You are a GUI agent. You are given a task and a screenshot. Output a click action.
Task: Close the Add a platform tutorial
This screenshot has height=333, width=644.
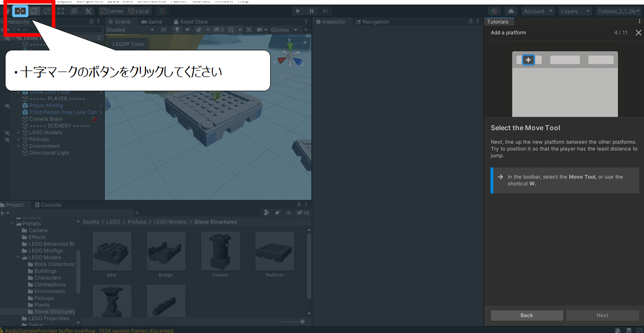tap(638, 33)
